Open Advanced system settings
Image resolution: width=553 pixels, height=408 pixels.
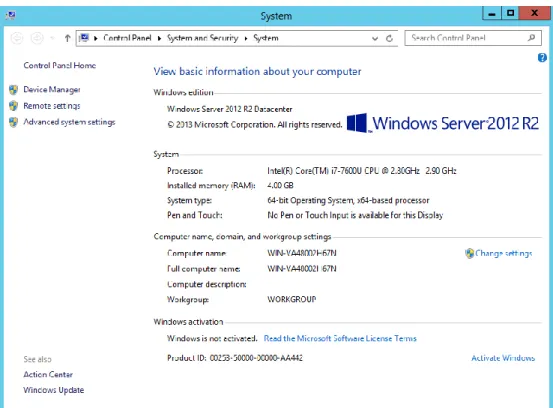point(69,122)
